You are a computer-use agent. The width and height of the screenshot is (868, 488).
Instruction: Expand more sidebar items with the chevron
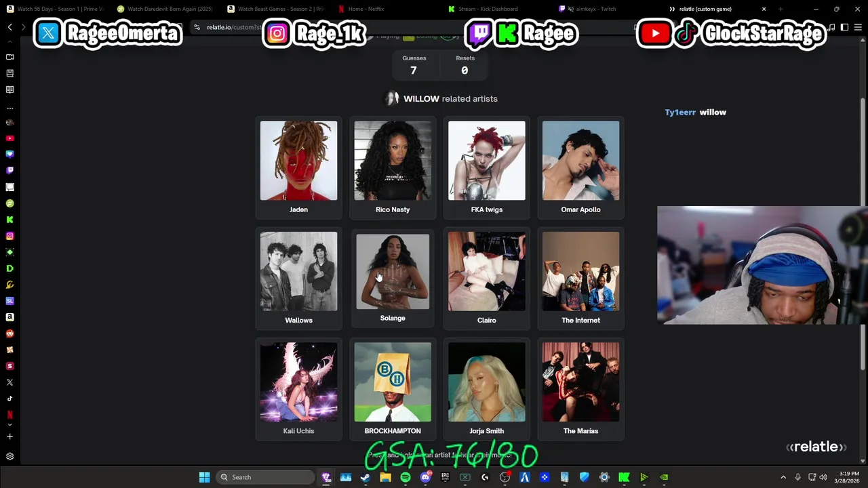(9, 424)
